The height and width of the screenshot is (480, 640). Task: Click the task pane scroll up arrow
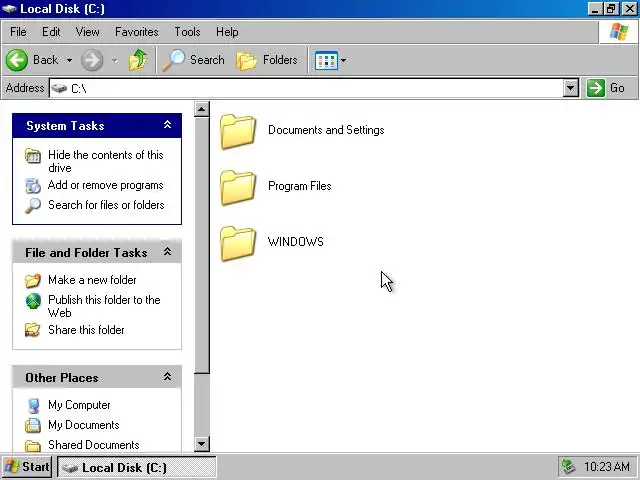click(x=202, y=109)
